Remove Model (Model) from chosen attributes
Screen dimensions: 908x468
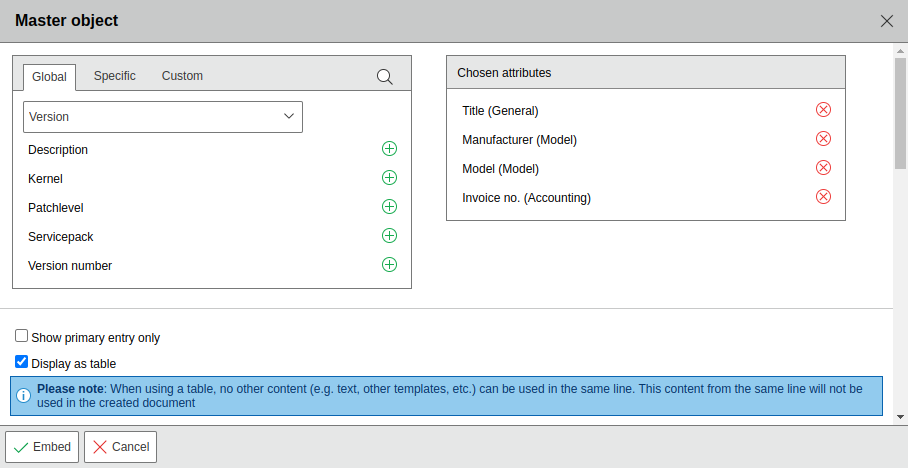(823, 168)
